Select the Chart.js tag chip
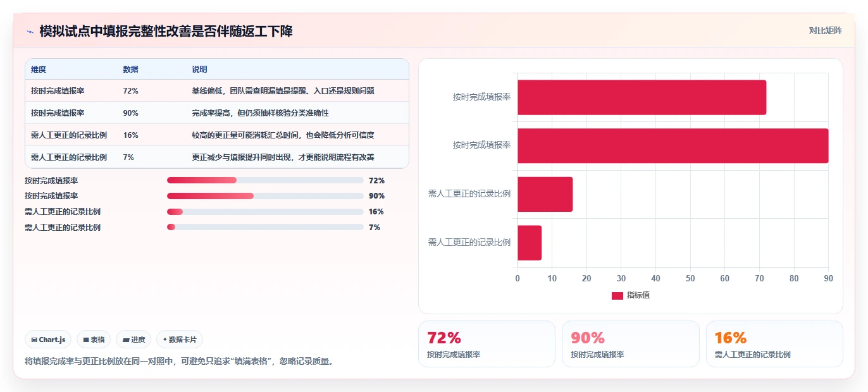 (x=48, y=340)
